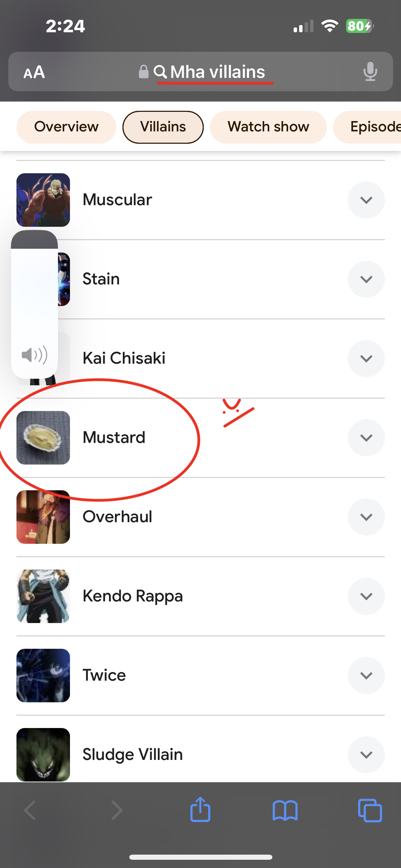401x868 pixels.
Task: Adjust the volume level slider
Action: coord(34,295)
